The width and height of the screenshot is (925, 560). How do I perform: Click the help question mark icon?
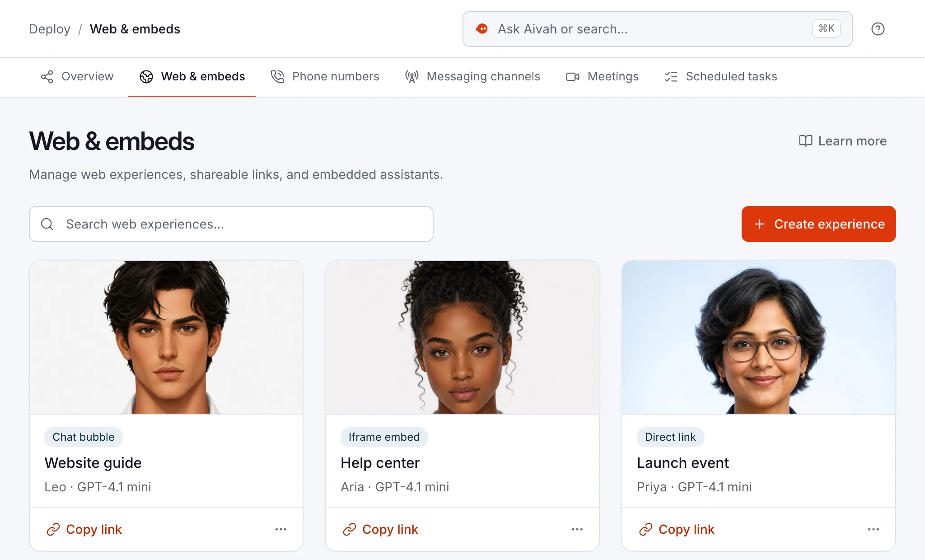click(878, 29)
